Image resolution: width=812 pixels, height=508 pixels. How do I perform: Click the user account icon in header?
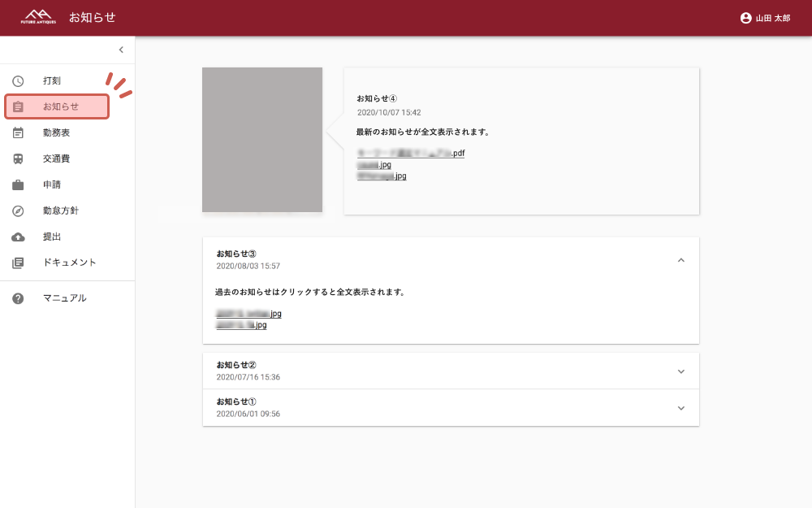[x=745, y=18]
